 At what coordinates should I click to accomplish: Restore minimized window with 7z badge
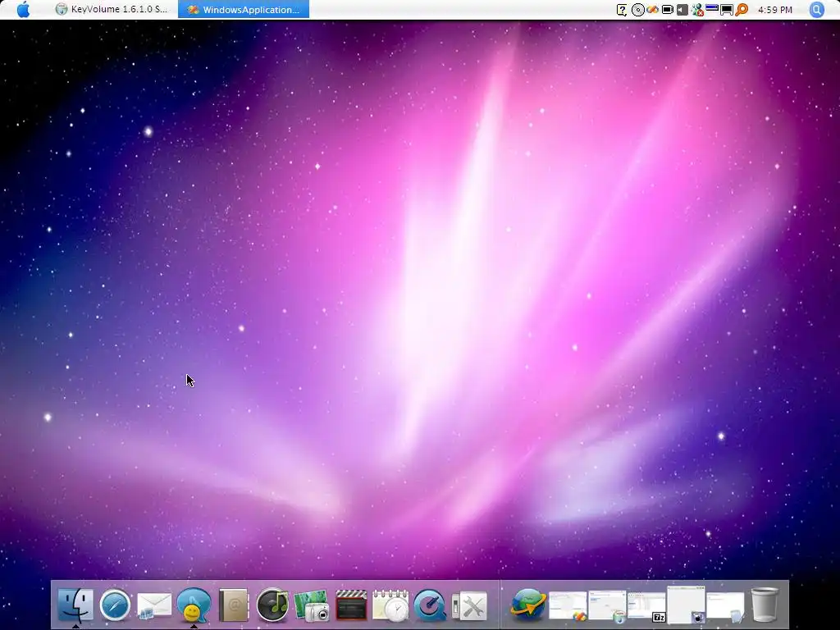(646, 607)
